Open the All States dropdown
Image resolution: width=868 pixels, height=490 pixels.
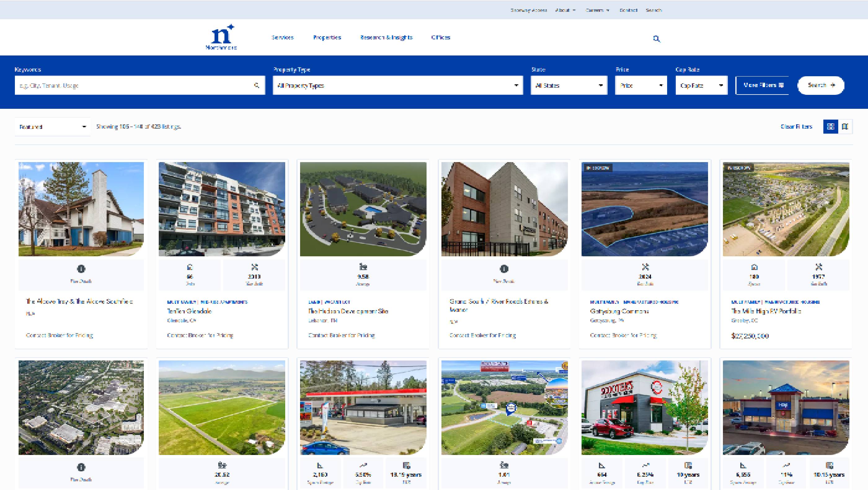pos(569,85)
